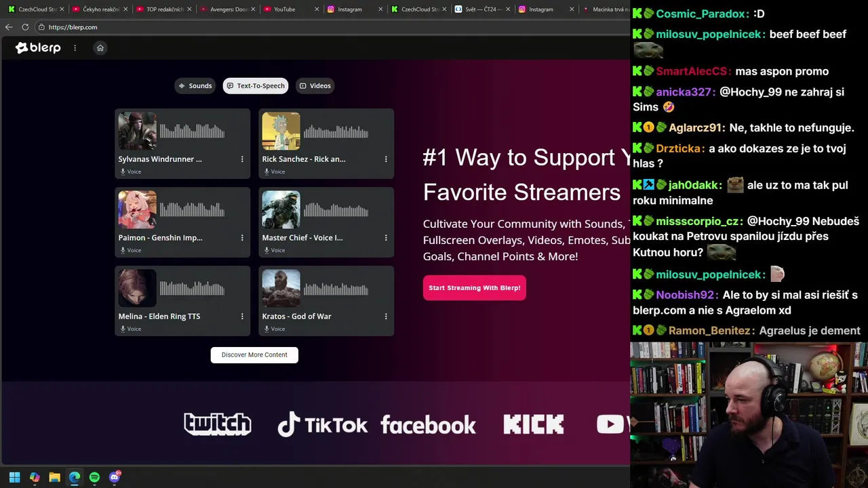Click the Twitch logo
The image size is (868, 488).
tap(218, 424)
